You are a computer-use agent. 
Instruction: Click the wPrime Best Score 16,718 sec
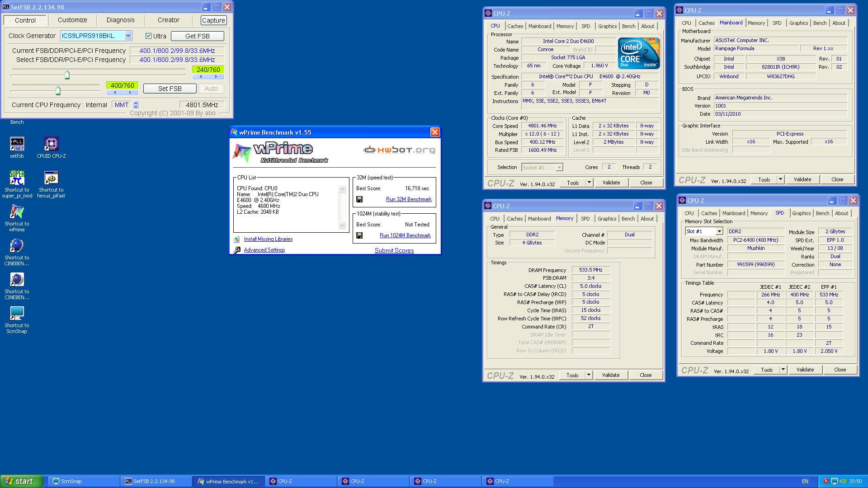pos(417,188)
